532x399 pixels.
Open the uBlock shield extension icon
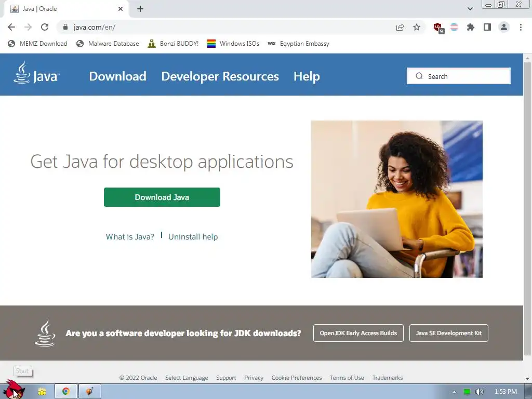click(438, 28)
